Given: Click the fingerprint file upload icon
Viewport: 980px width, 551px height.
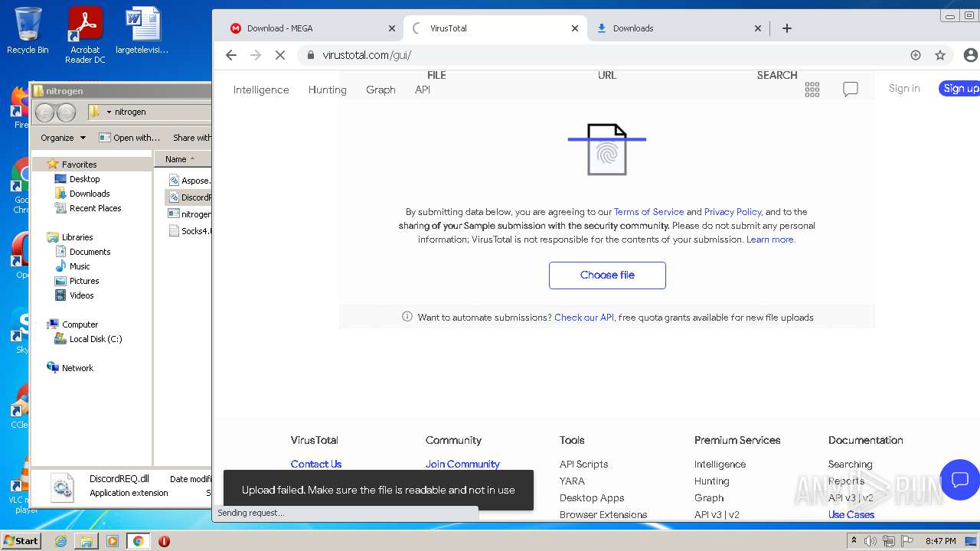Looking at the screenshot, I should (607, 149).
